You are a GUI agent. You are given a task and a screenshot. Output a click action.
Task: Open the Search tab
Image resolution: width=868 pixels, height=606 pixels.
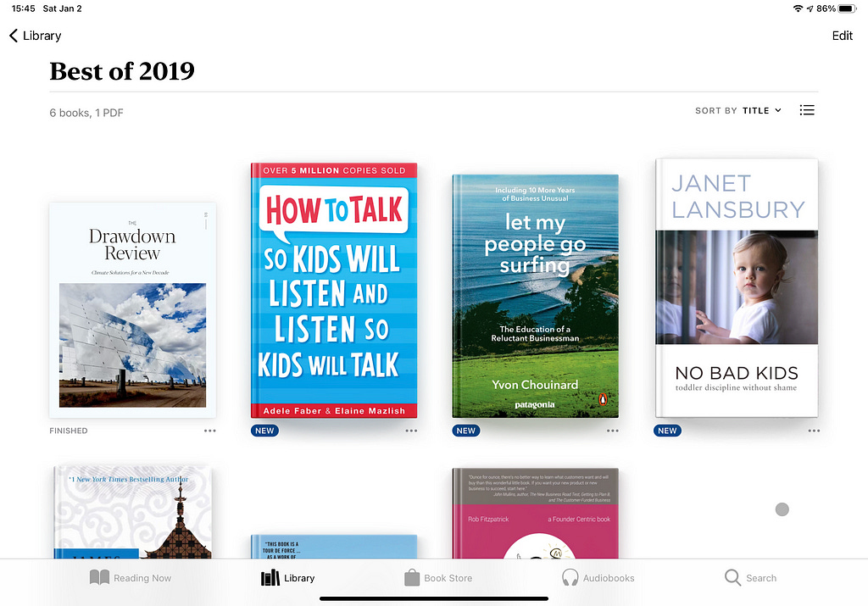pos(751,578)
